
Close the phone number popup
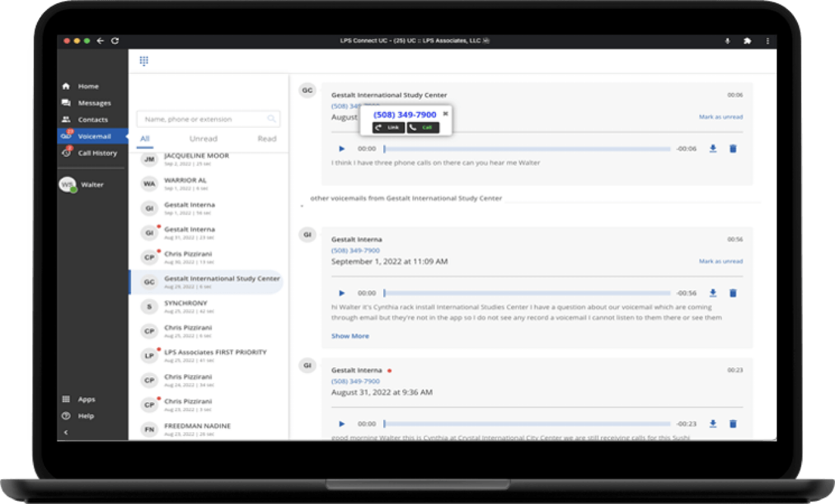446,114
